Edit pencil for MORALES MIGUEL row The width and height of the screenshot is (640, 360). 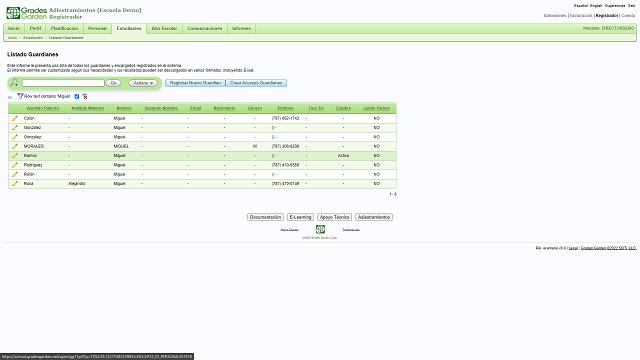pos(15,146)
